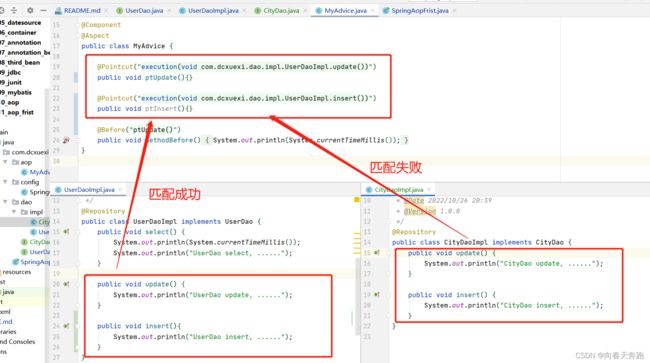
Task: Close the MyAdvice.java tab
Action: pyautogui.click(x=373, y=10)
